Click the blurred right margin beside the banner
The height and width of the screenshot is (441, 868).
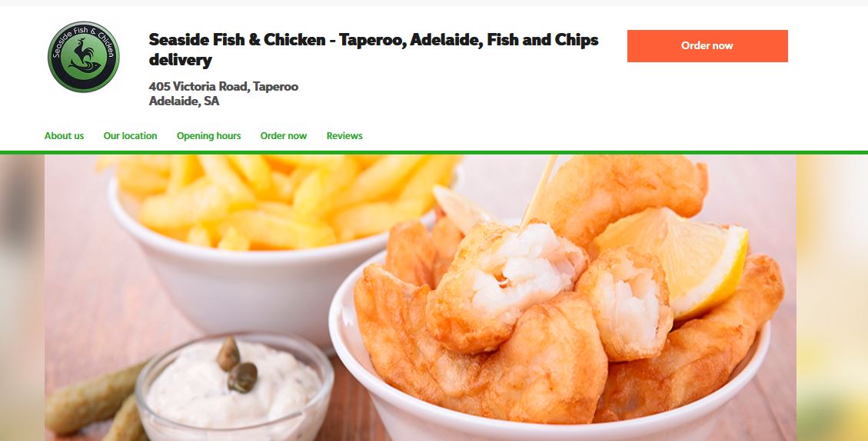832,297
